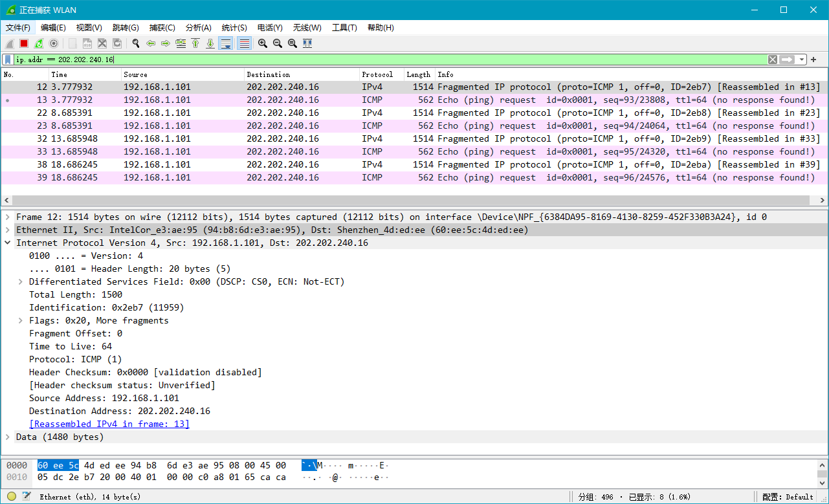Select the Total Length: 1500 field
Viewport: 829px width, 504px height.
point(76,294)
